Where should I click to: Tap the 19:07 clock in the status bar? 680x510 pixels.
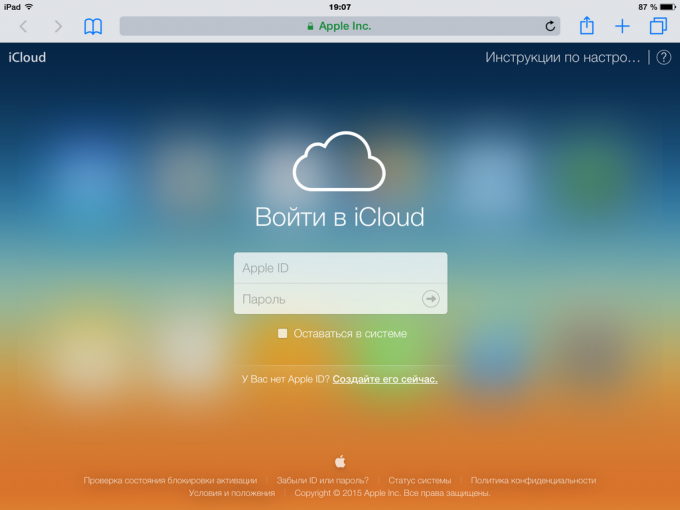(x=340, y=7)
